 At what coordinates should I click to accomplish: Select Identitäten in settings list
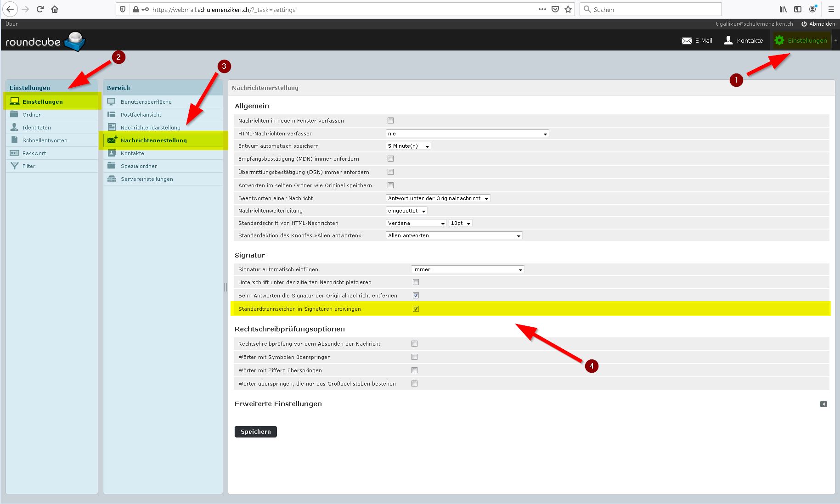[37, 128]
